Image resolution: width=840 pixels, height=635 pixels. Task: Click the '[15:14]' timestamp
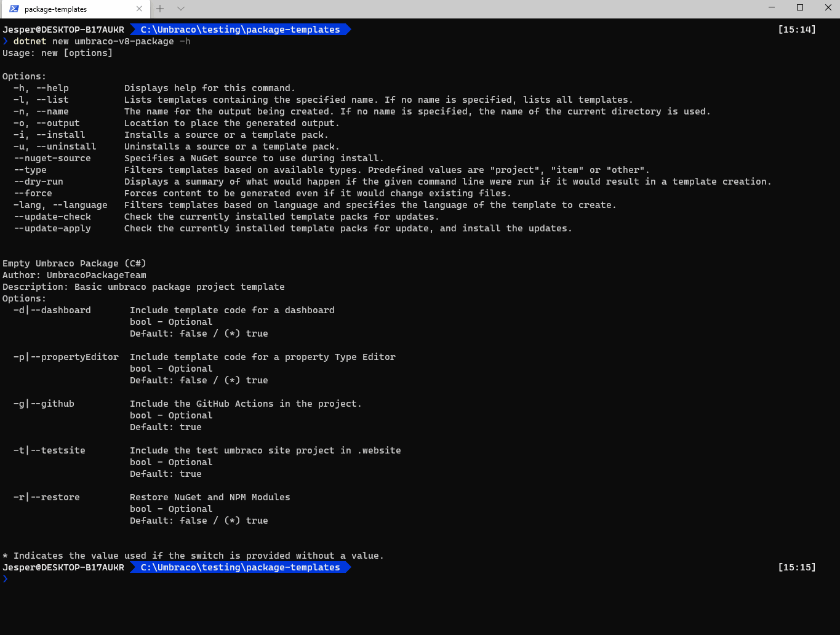click(x=797, y=30)
